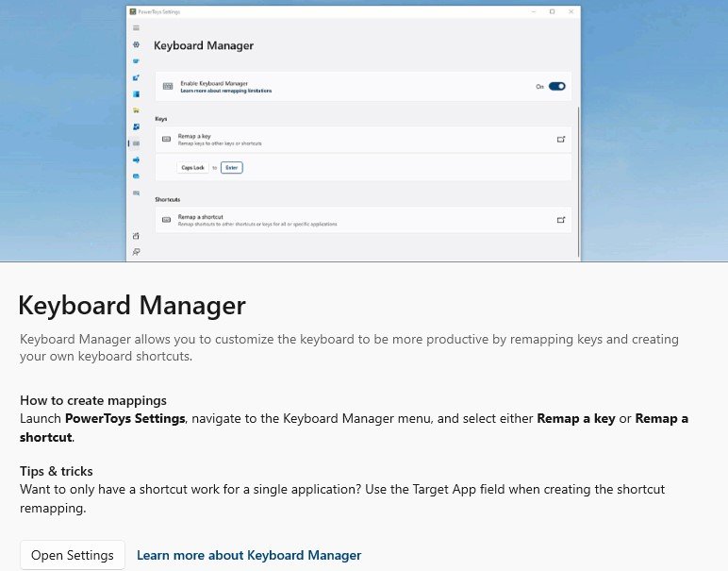Open the Remap a shortcut editor window icon
728x571 pixels.
click(x=561, y=220)
